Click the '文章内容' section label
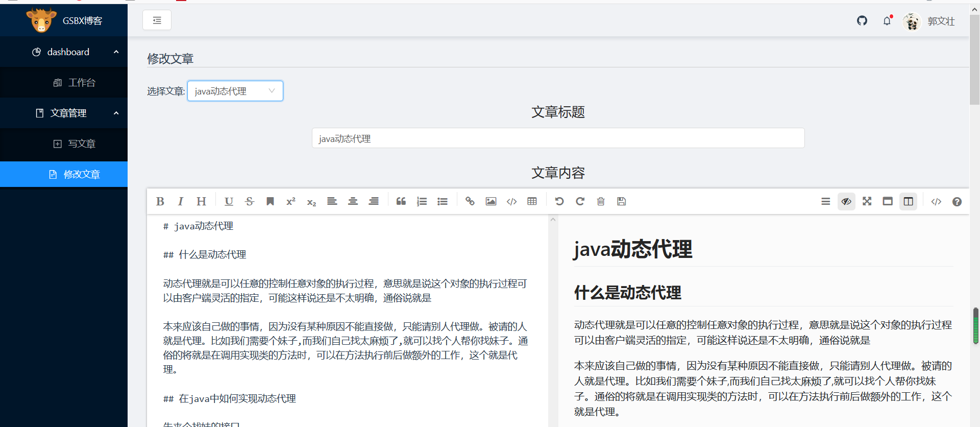This screenshot has width=980, height=427. [x=558, y=173]
